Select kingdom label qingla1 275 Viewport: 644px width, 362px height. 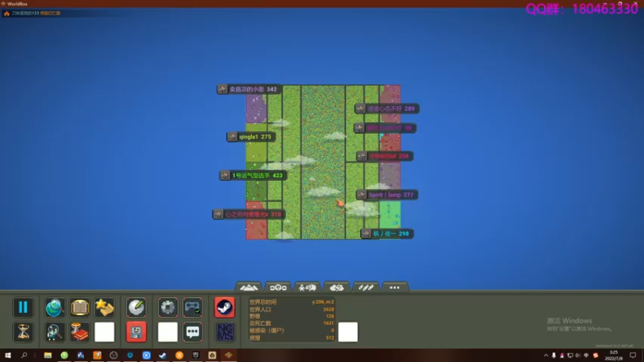pyautogui.click(x=250, y=137)
